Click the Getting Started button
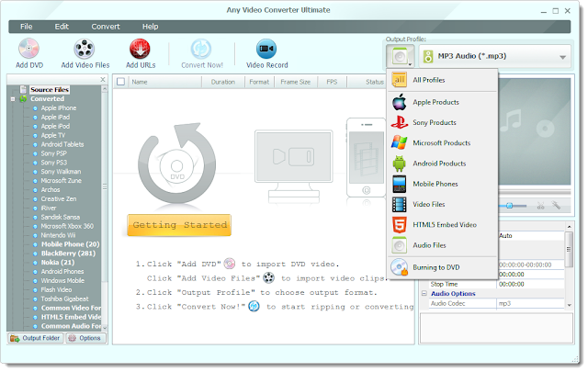Viewport: 588px width, 372px height. tap(179, 225)
